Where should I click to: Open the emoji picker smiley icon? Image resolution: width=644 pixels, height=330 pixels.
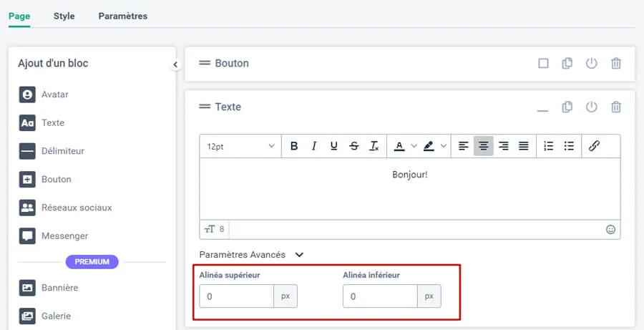pyautogui.click(x=610, y=230)
